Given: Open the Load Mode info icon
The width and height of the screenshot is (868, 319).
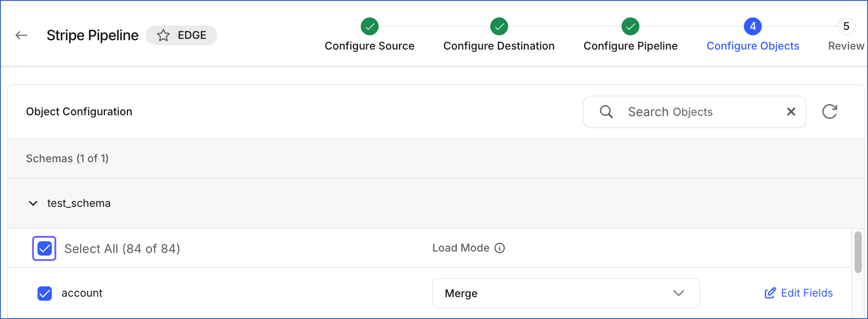Looking at the screenshot, I should (x=500, y=248).
